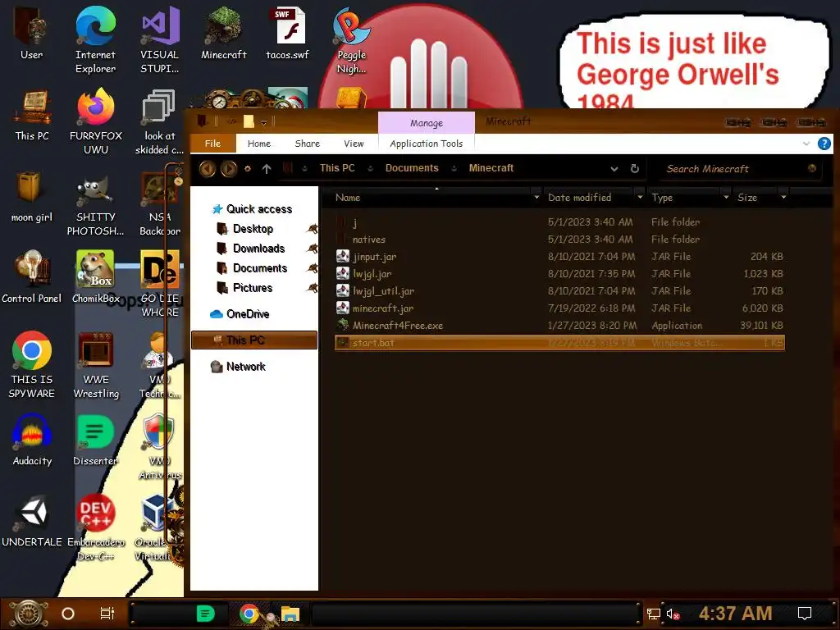Open network status tray icon
This screenshot has height=630, width=840.
pos(653,614)
